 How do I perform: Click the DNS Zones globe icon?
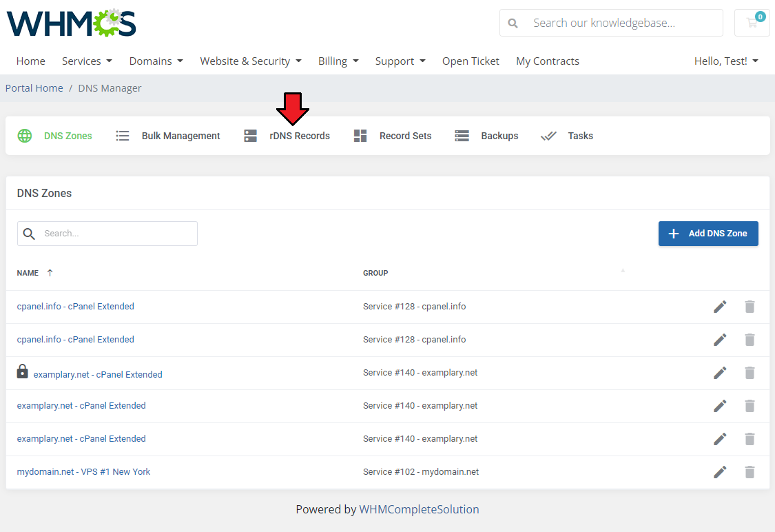tap(25, 136)
